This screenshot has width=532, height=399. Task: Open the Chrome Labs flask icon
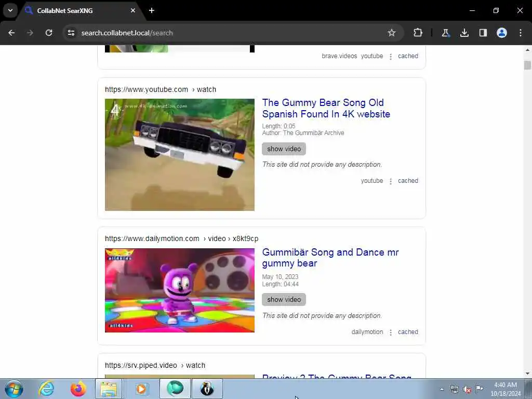445,33
